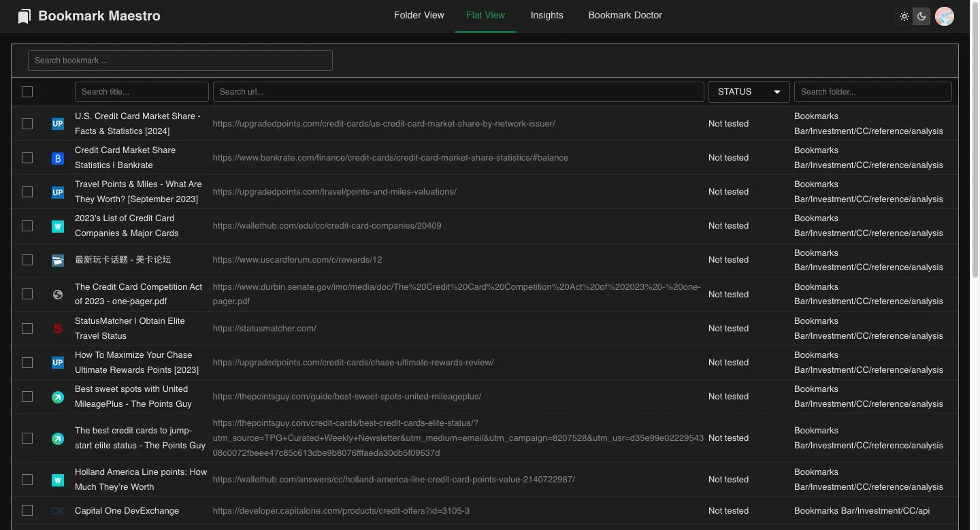This screenshot has height=530, width=980.
Task: Check the Holland America Line points row
Action: point(27,480)
